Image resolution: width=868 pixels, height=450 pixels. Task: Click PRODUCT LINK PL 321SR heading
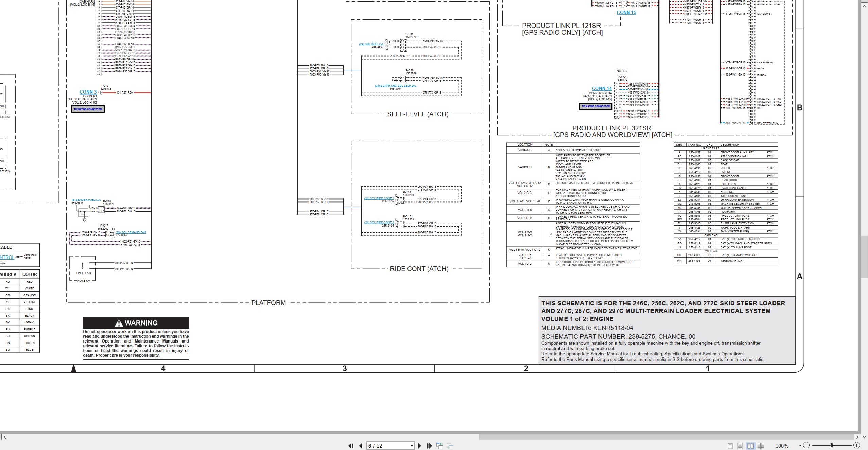point(612,128)
